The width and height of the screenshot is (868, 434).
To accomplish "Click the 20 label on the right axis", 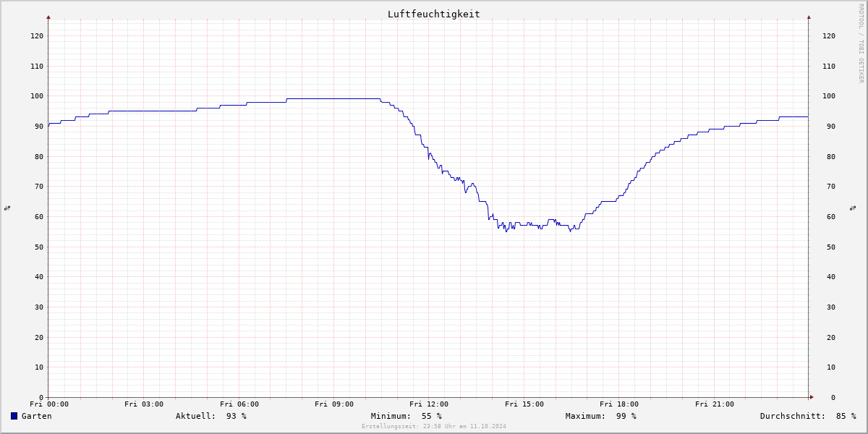I will 831,337.
